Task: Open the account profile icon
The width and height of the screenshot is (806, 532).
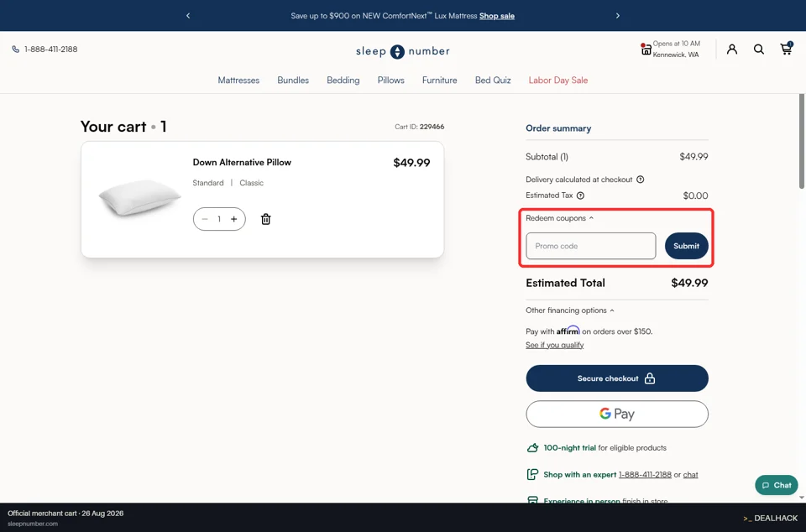Action: (732, 50)
